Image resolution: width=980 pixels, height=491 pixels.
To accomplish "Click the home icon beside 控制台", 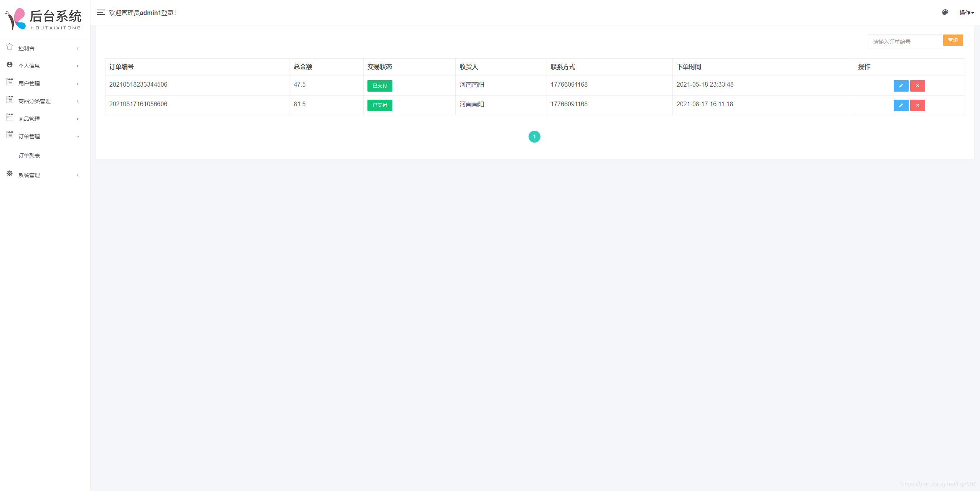I will pos(10,47).
